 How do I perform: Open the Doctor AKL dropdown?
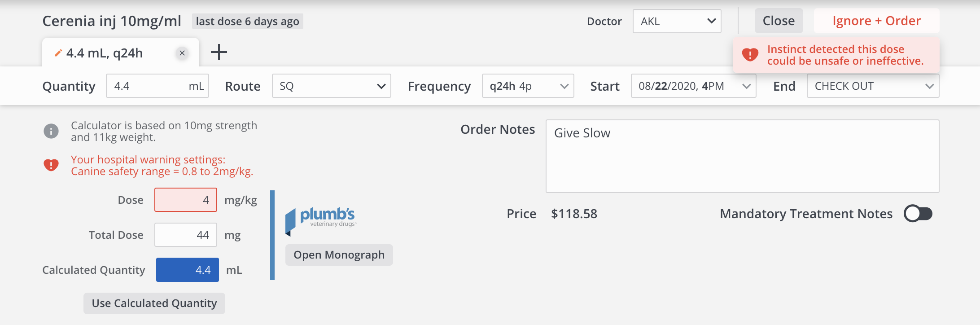click(677, 21)
